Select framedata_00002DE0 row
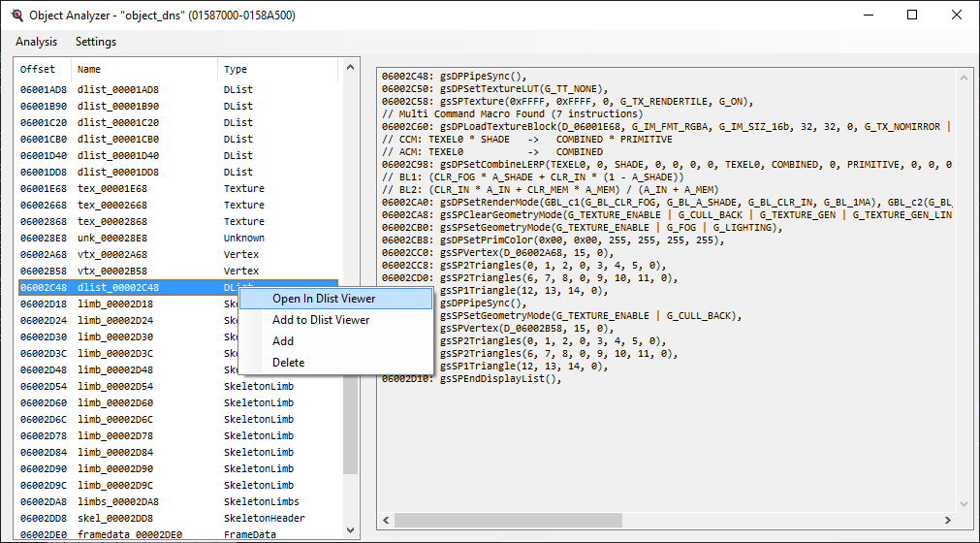 pyautogui.click(x=178, y=535)
